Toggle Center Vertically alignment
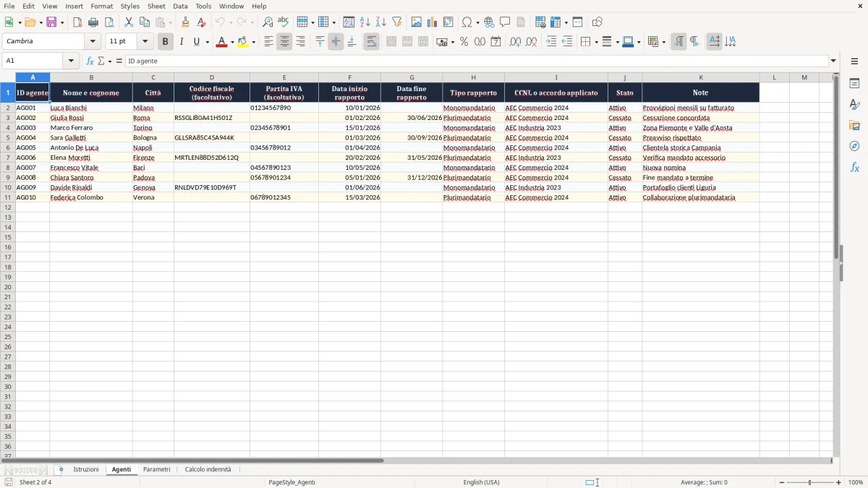The image size is (868, 488). pos(336,42)
